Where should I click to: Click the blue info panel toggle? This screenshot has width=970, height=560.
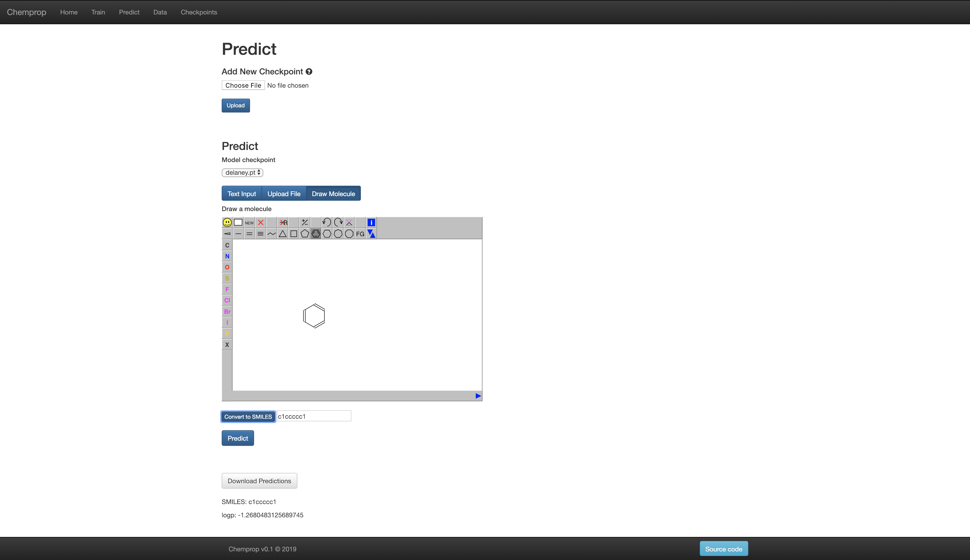pos(371,223)
